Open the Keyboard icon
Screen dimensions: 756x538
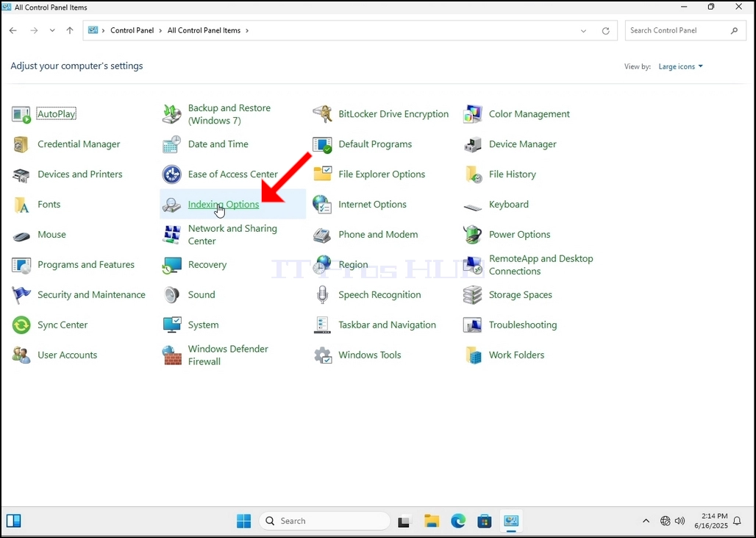(472, 207)
